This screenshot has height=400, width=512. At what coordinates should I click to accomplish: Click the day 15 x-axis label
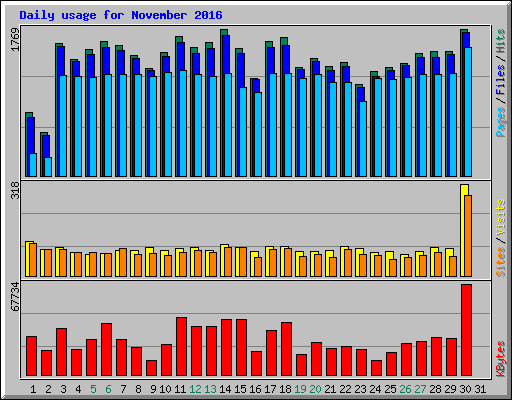[x=240, y=389]
